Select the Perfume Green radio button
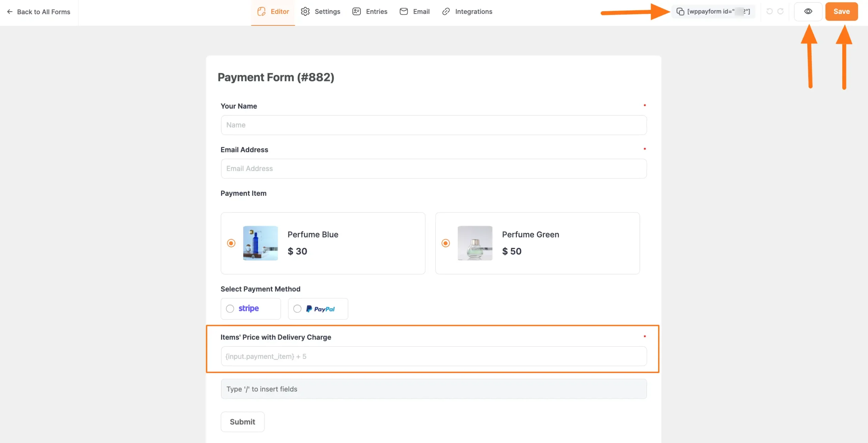The width and height of the screenshot is (868, 443). coord(446,243)
